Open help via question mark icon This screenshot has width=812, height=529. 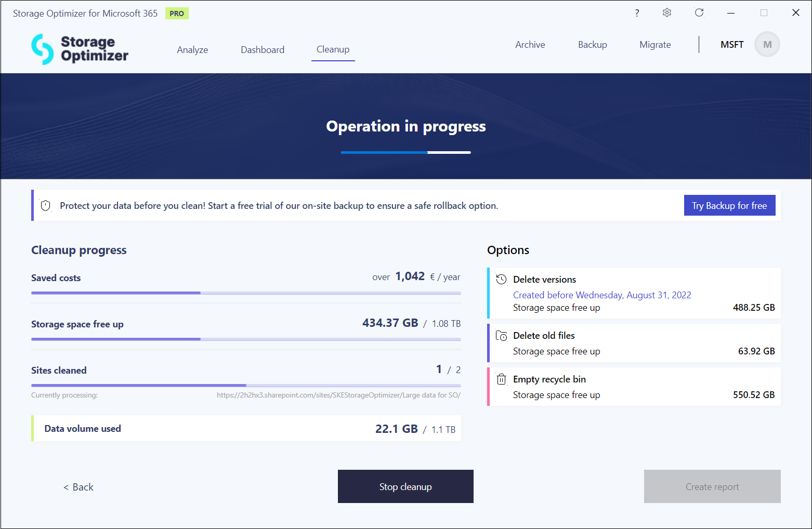click(637, 13)
